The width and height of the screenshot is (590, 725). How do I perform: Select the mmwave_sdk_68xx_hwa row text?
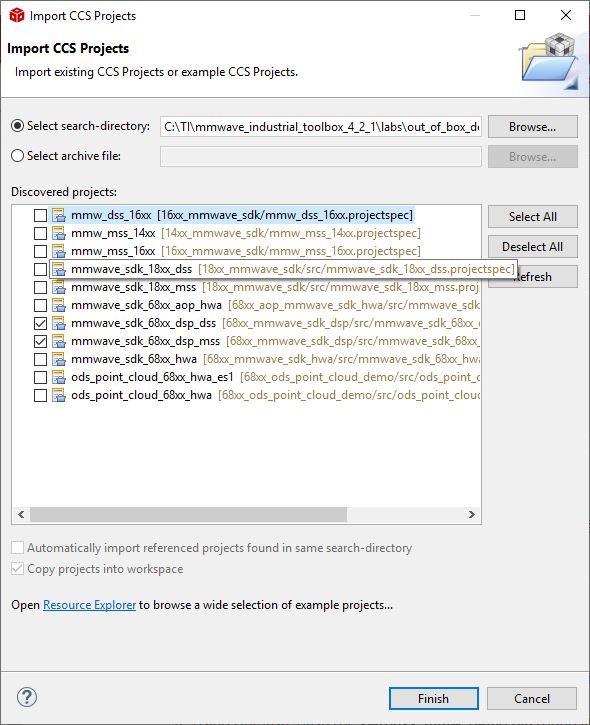(275, 360)
